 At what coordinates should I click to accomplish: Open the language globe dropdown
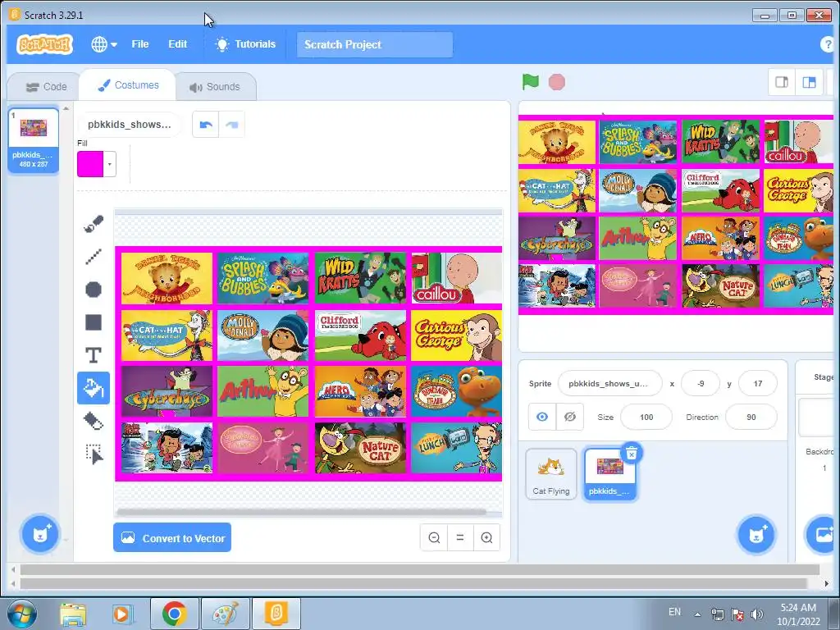tap(104, 44)
